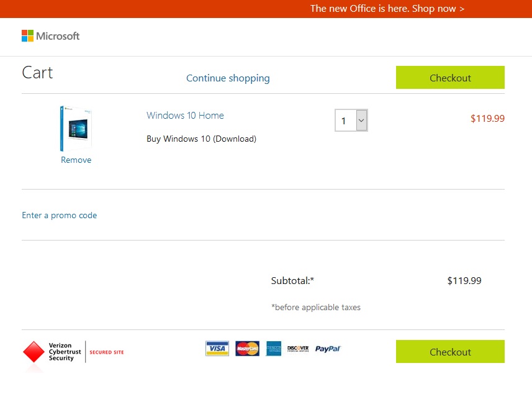Click the American Express card icon
The width and height of the screenshot is (532, 404).
click(x=274, y=348)
